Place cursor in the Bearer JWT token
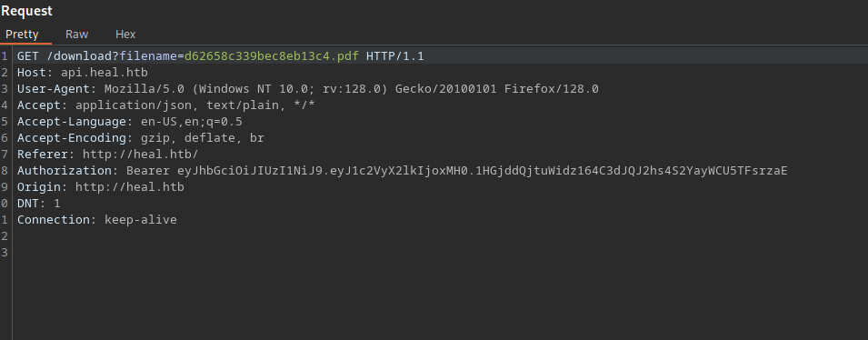 tap(482, 171)
